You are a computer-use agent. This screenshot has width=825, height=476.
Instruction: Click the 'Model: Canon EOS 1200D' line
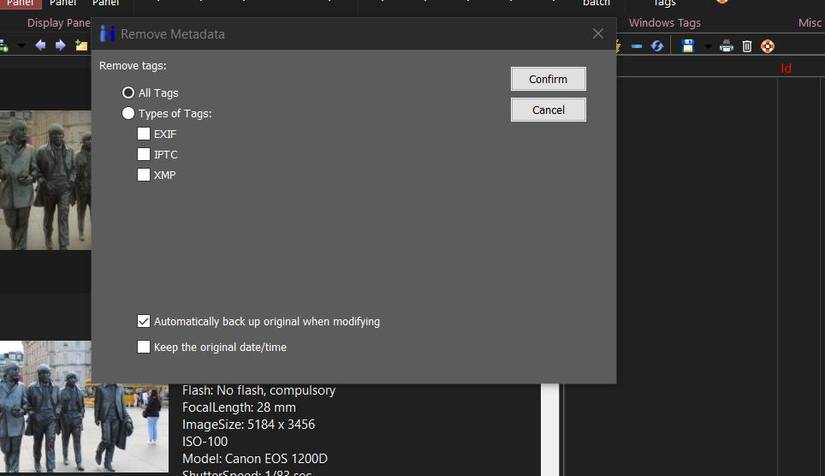(x=255, y=458)
